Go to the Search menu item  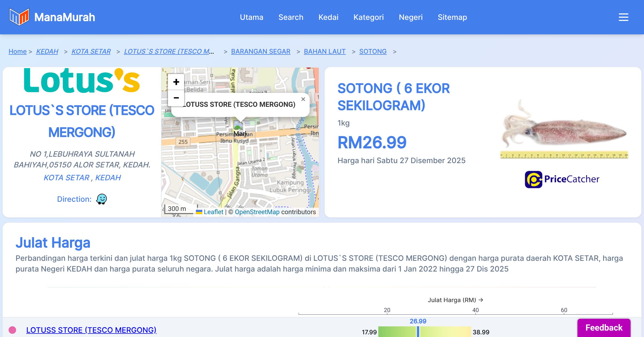tap(291, 17)
